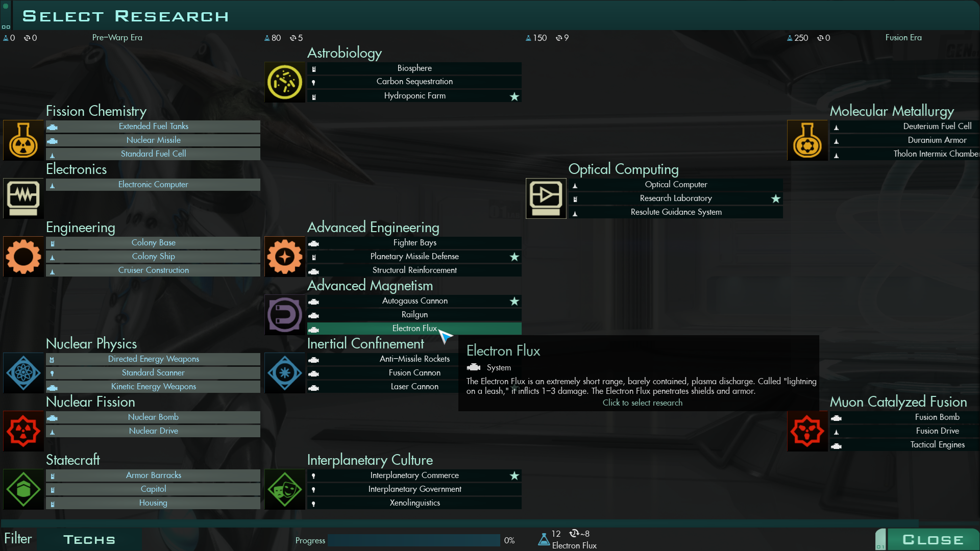Click the Interplanetary Culture theater masks icon

point(285,489)
